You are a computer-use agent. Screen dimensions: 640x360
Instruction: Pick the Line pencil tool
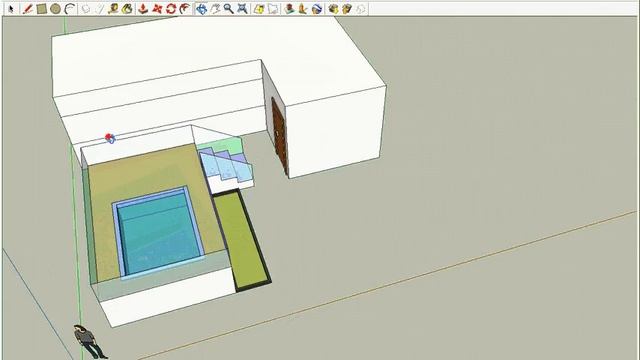point(27,9)
